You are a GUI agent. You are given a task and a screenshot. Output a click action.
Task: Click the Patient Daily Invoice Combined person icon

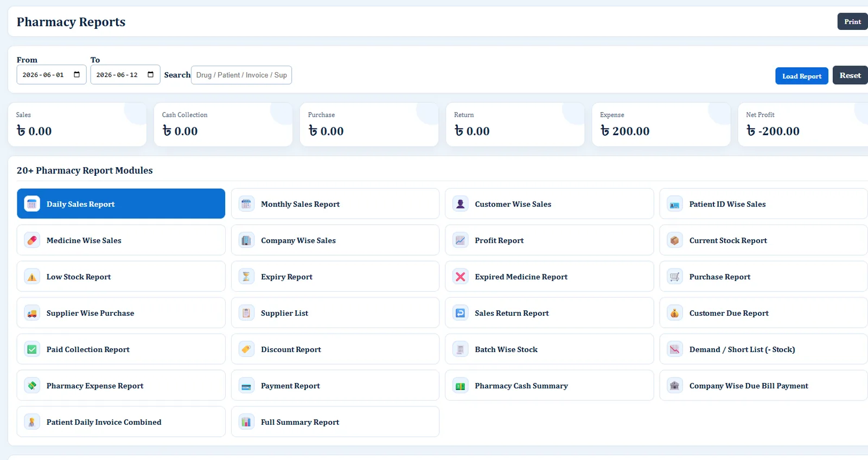pos(32,422)
